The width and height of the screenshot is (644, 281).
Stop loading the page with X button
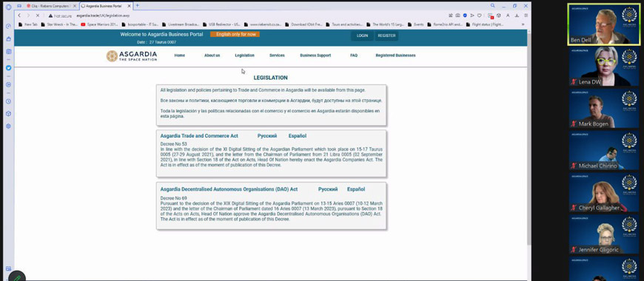[x=37, y=16]
